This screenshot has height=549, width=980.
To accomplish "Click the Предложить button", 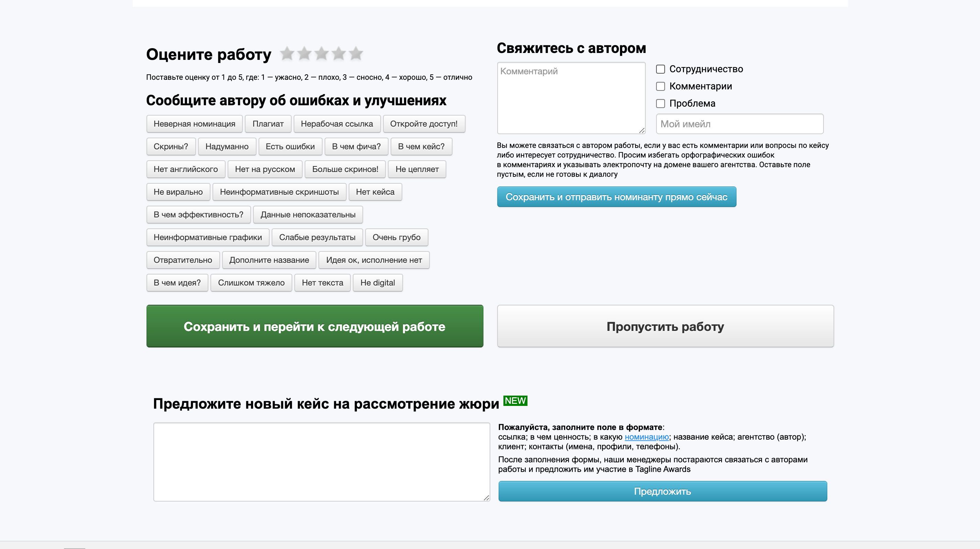I will point(662,491).
